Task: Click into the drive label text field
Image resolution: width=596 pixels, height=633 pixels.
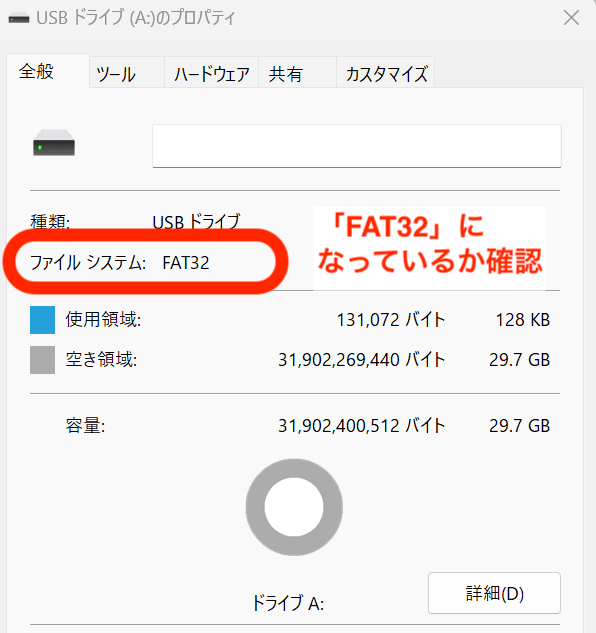Action: point(357,146)
